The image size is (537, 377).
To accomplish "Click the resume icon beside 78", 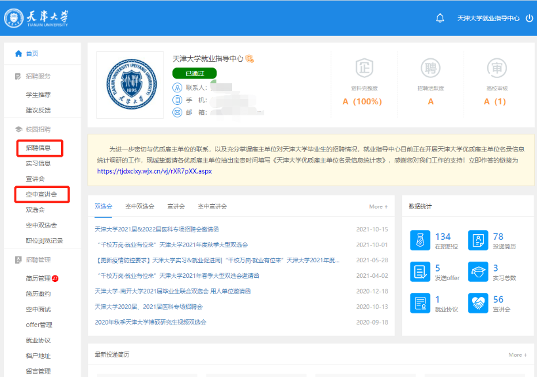I will click(x=478, y=240).
